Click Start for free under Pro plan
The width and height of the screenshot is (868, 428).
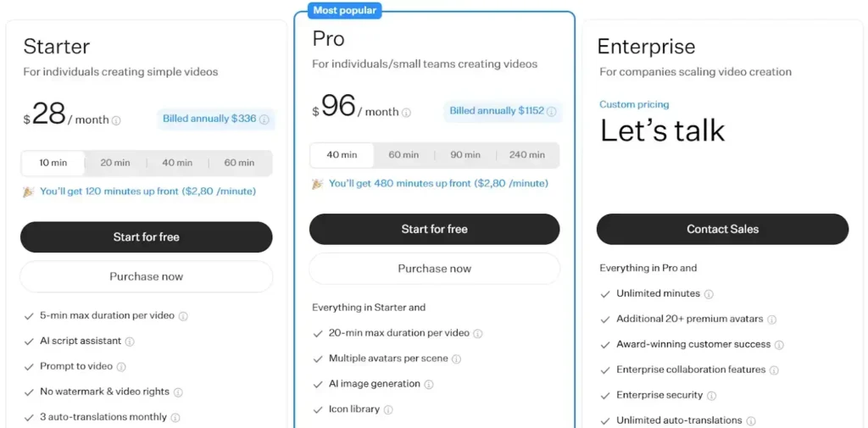click(x=434, y=229)
